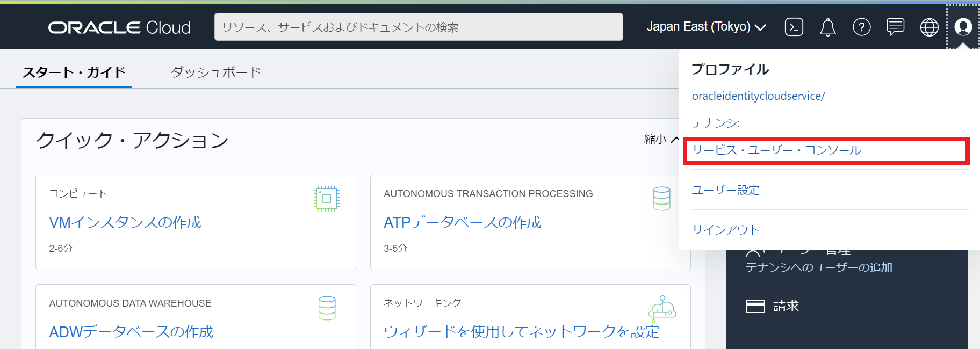Click ウィザードを使用してネットワークを設定 link
Screen dimensions: 980x349
pos(521,332)
